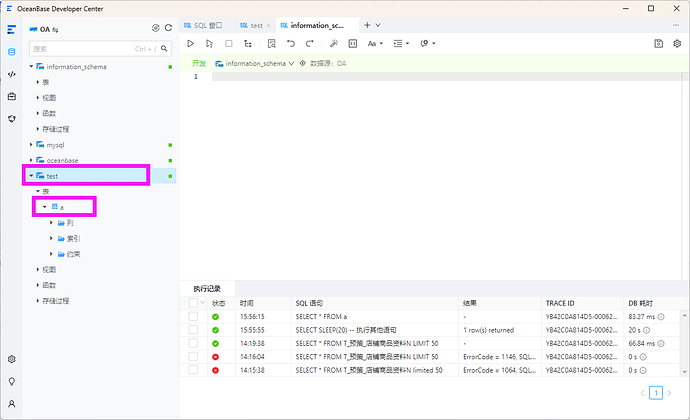690x420 pixels.
Task: Click the OceanBase logo in sidebar
Action: click(12, 29)
